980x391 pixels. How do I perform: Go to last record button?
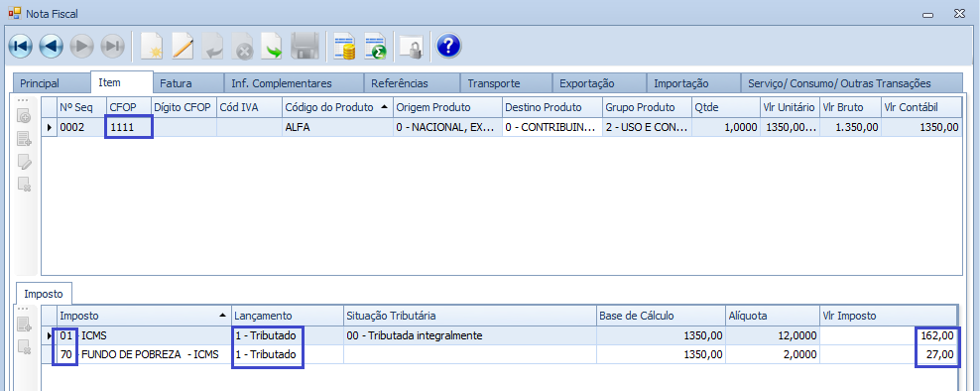112,47
